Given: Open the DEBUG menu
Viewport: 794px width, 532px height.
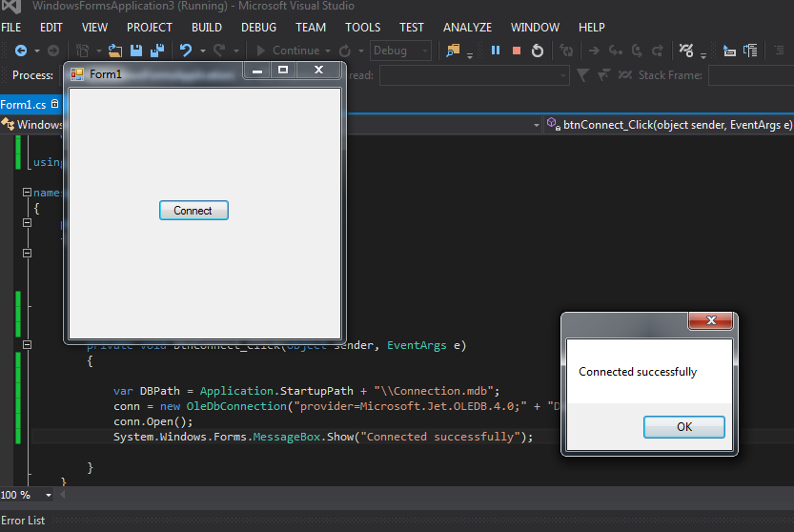Looking at the screenshot, I should pos(258,28).
